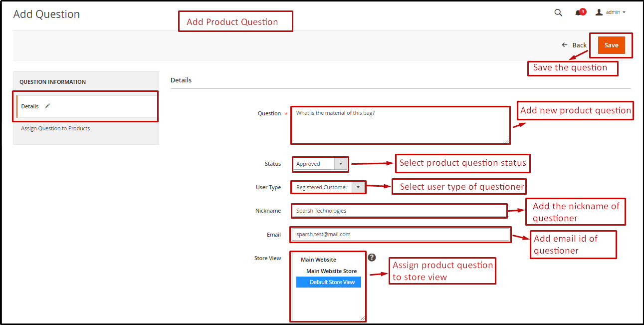Click the back arrow icon
The width and height of the screenshot is (644, 325).
pyautogui.click(x=564, y=44)
